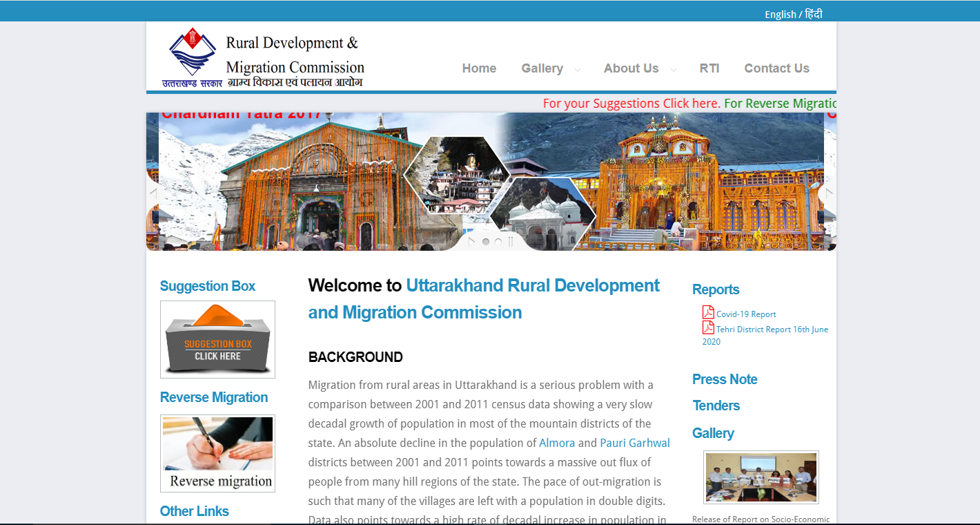
Task: Start slideshow with the play icon
Action: point(471,242)
